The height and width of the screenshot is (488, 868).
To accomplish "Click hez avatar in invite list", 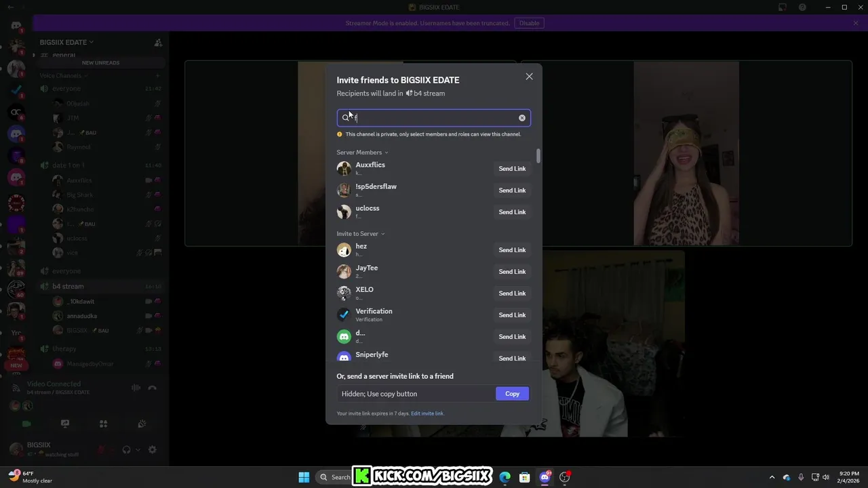I will click(x=344, y=250).
